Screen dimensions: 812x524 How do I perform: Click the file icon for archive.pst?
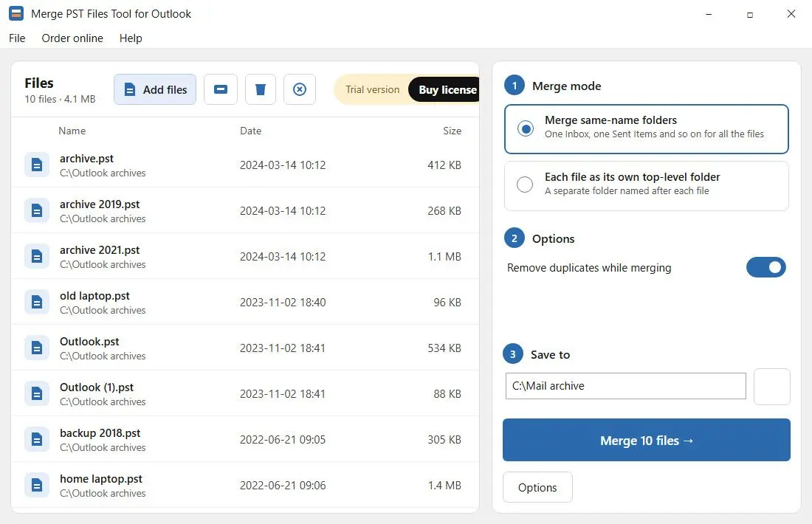point(37,165)
